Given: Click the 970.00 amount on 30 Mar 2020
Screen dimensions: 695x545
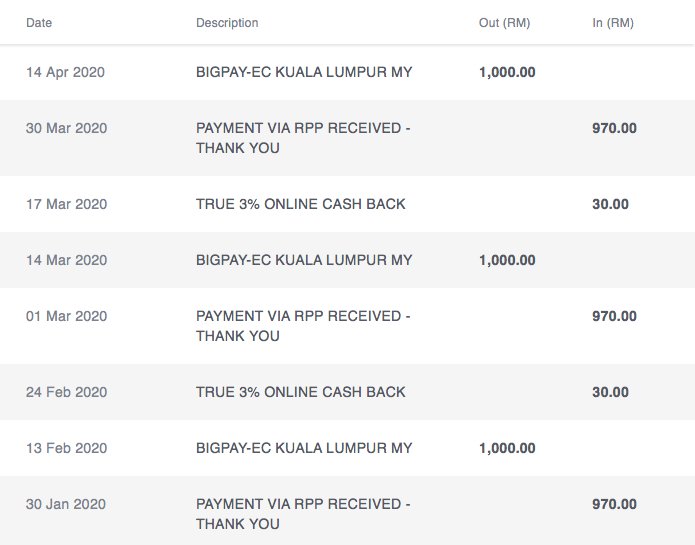Looking at the screenshot, I should point(614,128).
